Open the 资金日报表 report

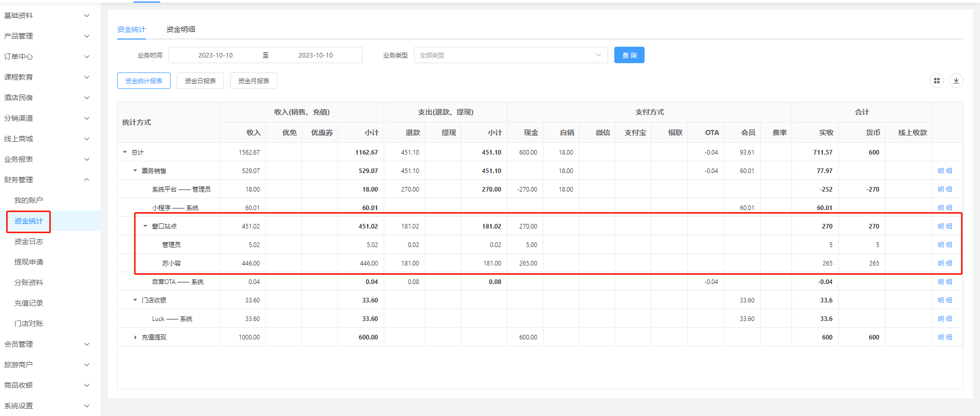[x=200, y=81]
